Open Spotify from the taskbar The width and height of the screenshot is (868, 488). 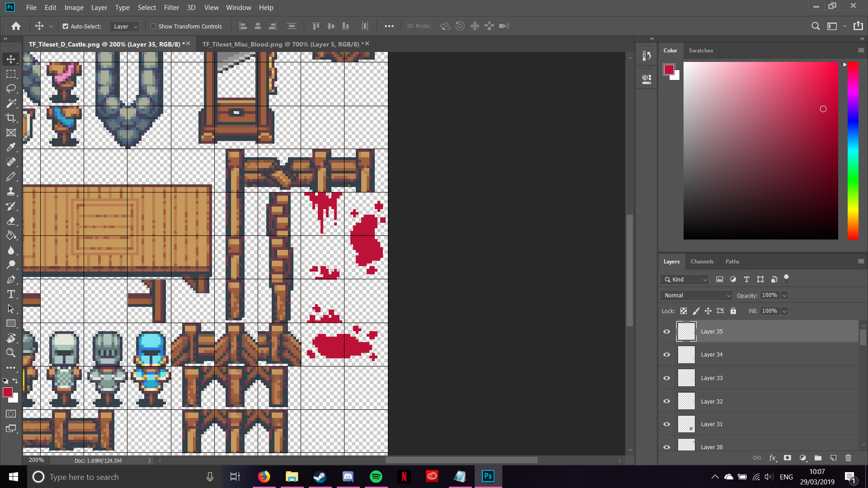coord(376,477)
